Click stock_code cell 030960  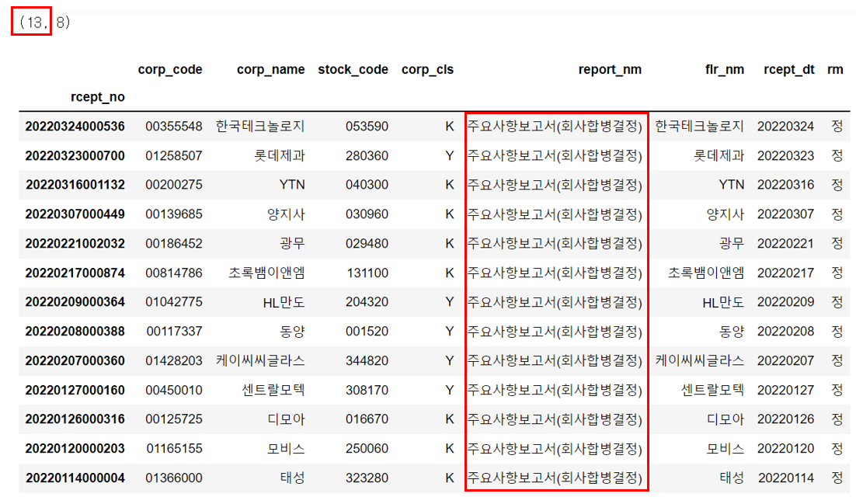pos(367,214)
